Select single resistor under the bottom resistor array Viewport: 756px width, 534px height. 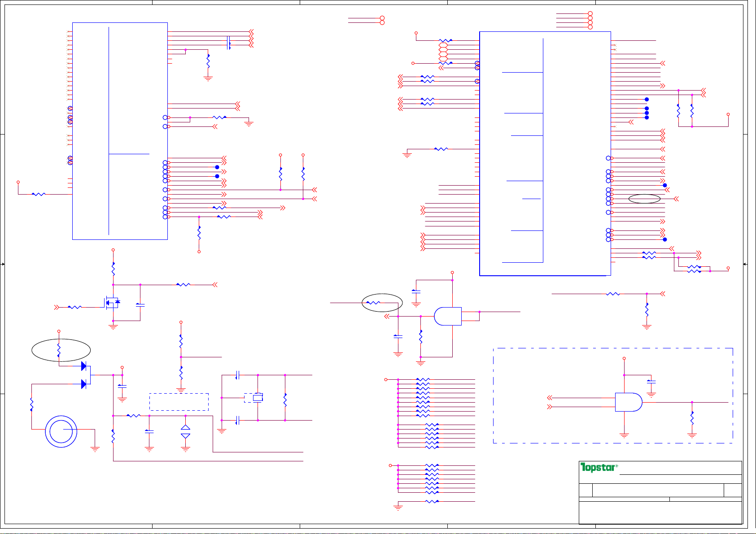pyautogui.click(x=432, y=501)
